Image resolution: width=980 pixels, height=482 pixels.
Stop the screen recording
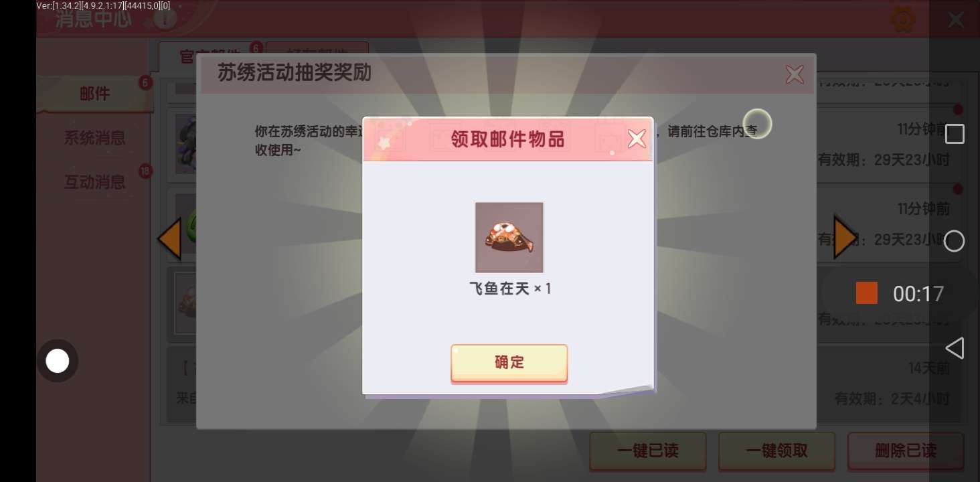(x=867, y=293)
